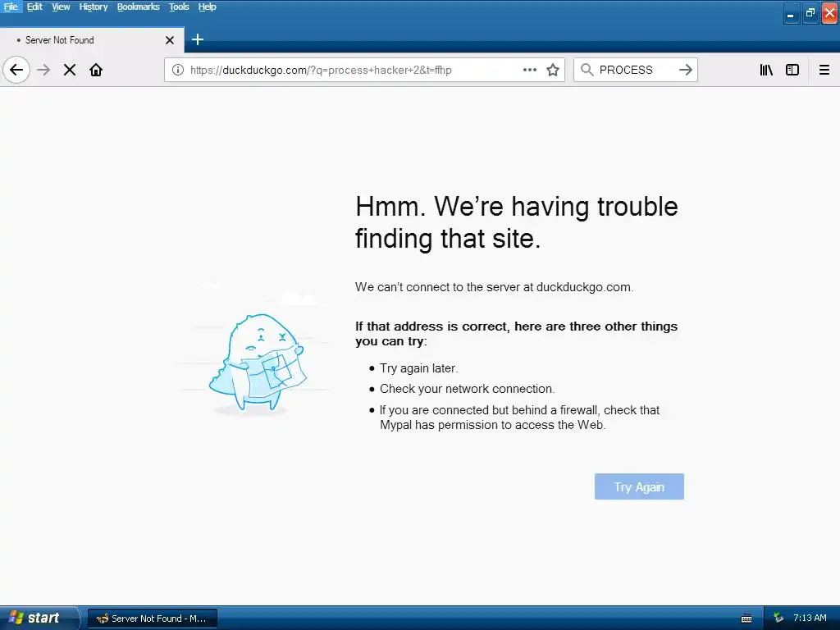Open the Bookmarks menu
This screenshot has height=630, width=840.
[x=138, y=7]
